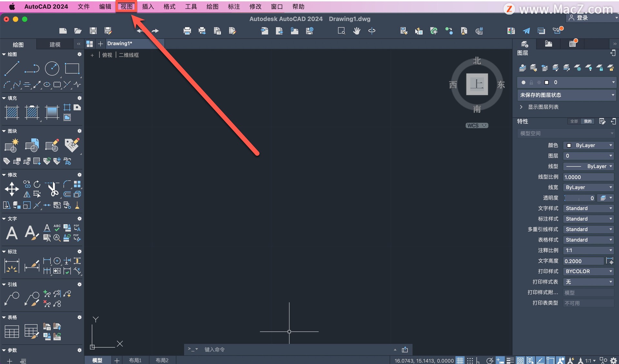Click the Move tool in Modify panel

pyautogui.click(x=12, y=189)
